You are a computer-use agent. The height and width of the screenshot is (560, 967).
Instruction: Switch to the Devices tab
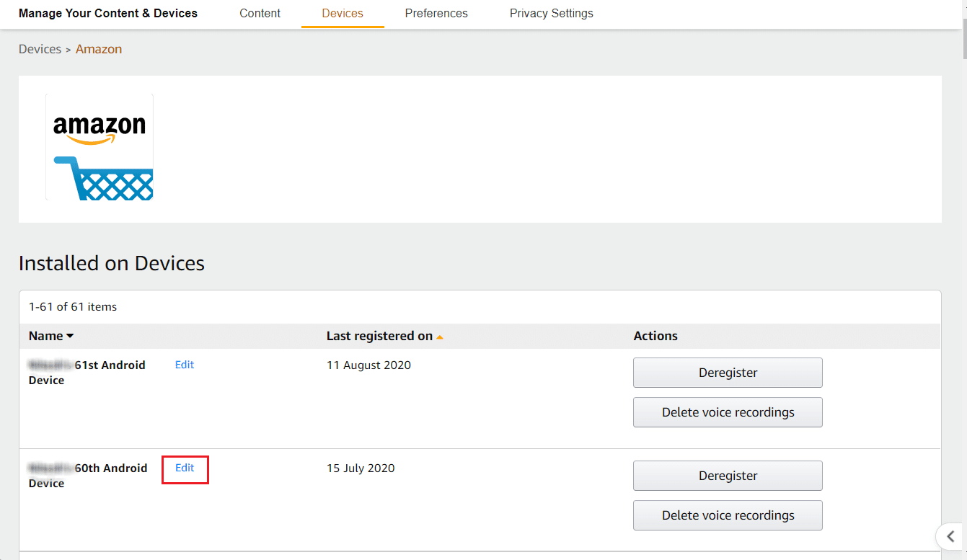click(343, 14)
